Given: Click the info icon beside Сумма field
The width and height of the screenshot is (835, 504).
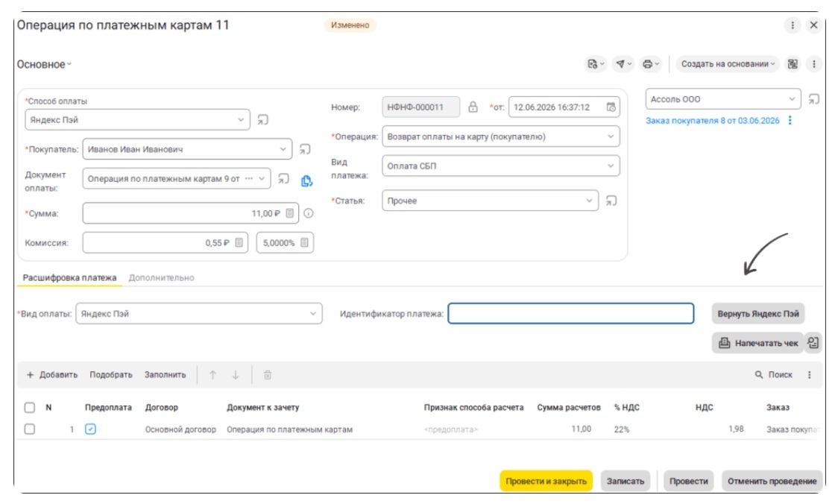Looking at the screenshot, I should [309, 213].
